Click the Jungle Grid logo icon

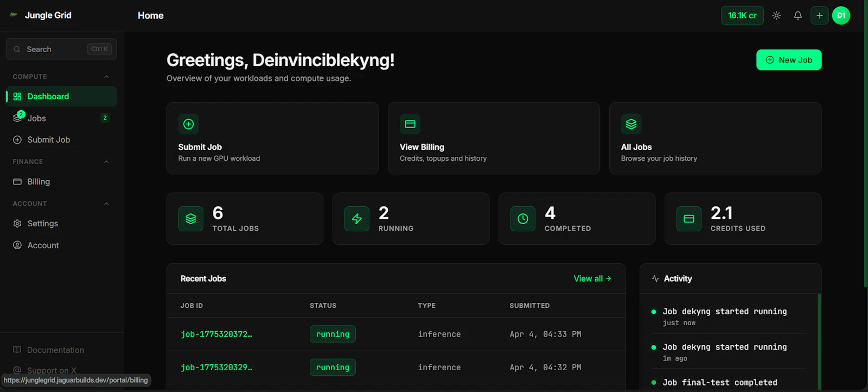[x=14, y=15]
